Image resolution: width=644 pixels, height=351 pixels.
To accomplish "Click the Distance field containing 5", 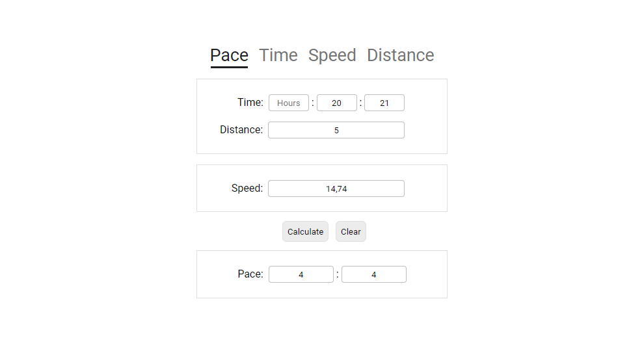I will point(336,130).
